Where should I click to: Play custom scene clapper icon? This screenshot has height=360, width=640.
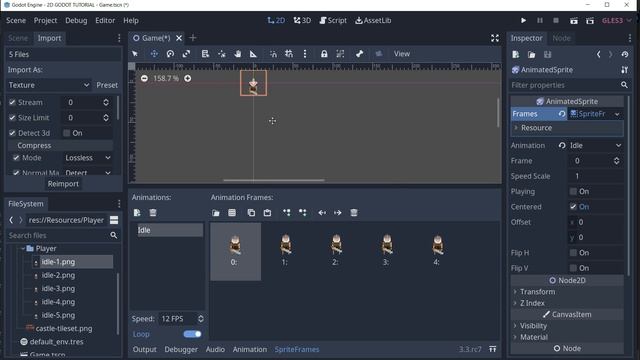click(590, 20)
